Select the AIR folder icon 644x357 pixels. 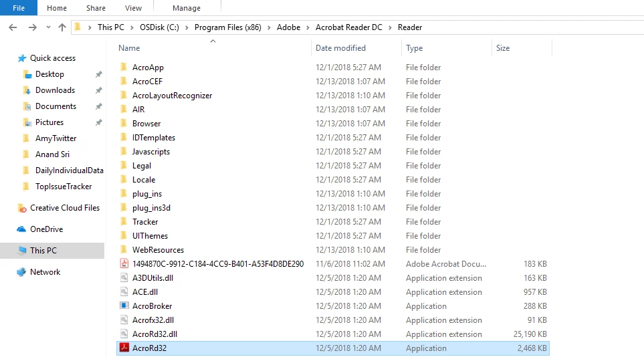124,109
